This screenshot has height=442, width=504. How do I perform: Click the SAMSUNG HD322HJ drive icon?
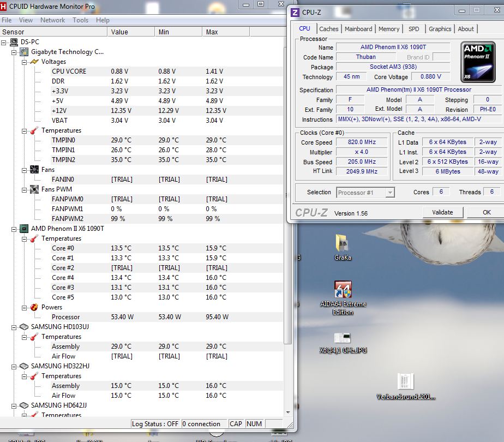click(24, 366)
